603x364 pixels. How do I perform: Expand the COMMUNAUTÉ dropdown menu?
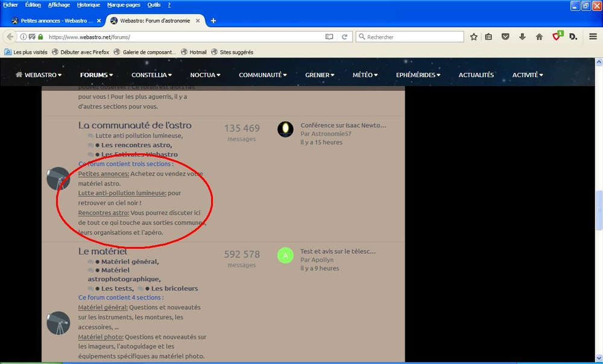point(263,75)
